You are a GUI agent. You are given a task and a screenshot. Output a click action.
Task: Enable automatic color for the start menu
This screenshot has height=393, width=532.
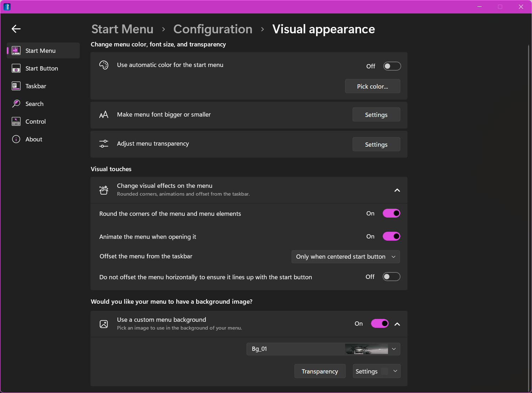coord(392,66)
